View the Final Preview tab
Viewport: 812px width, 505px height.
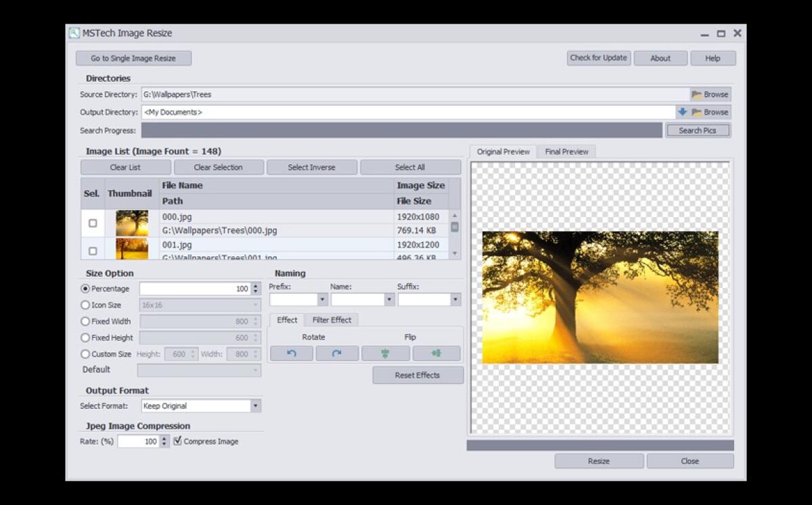[x=566, y=151]
